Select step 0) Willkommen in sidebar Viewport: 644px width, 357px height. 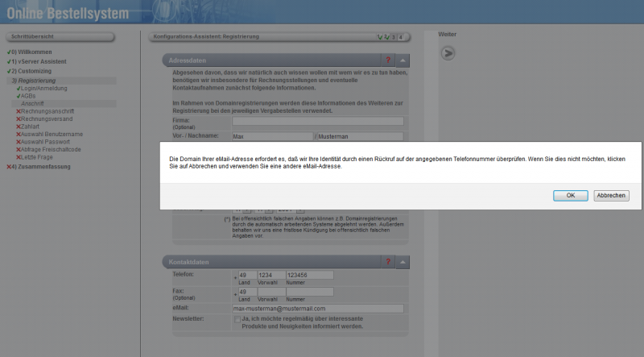click(32, 52)
